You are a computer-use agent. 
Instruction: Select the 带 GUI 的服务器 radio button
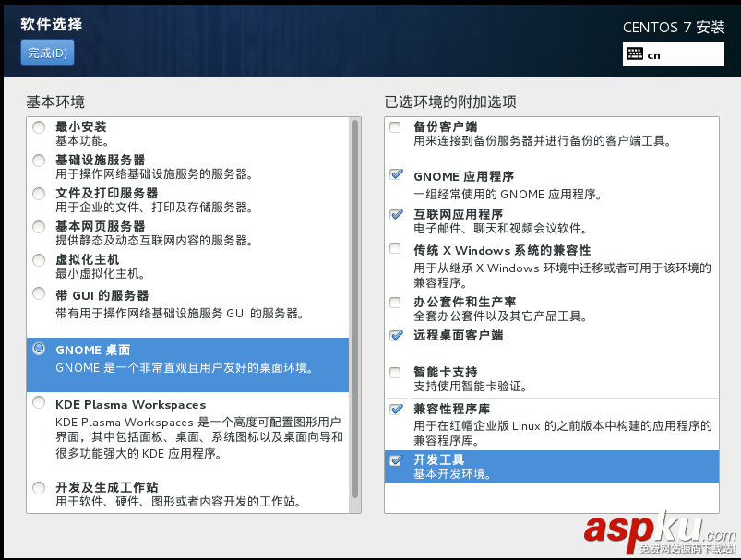(39, 293)
